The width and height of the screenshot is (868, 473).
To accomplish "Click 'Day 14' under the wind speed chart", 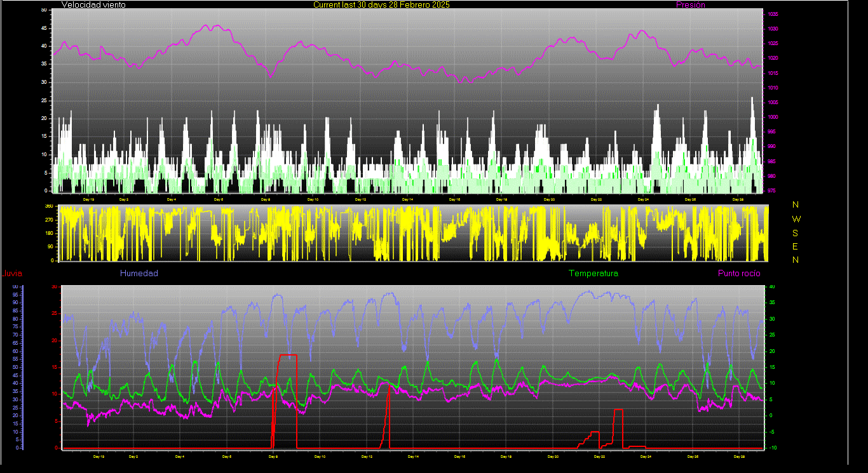I will click(407, 199).
